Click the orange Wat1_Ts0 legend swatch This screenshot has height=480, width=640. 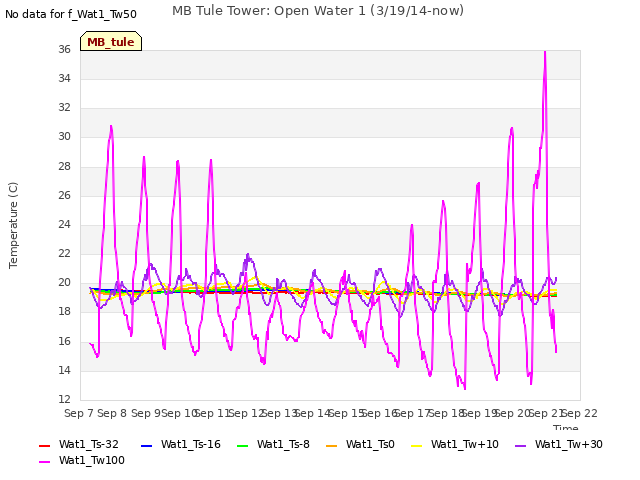(x=331, y=445)
